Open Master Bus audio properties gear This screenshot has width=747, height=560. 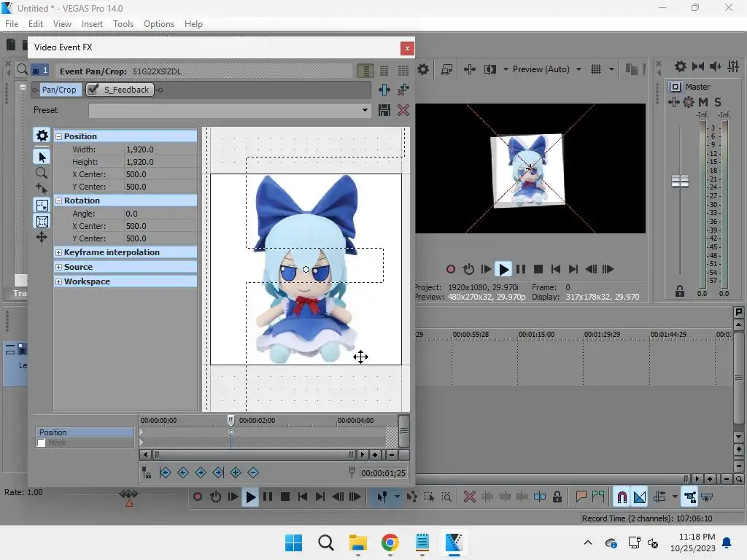(x=681, y=66)
